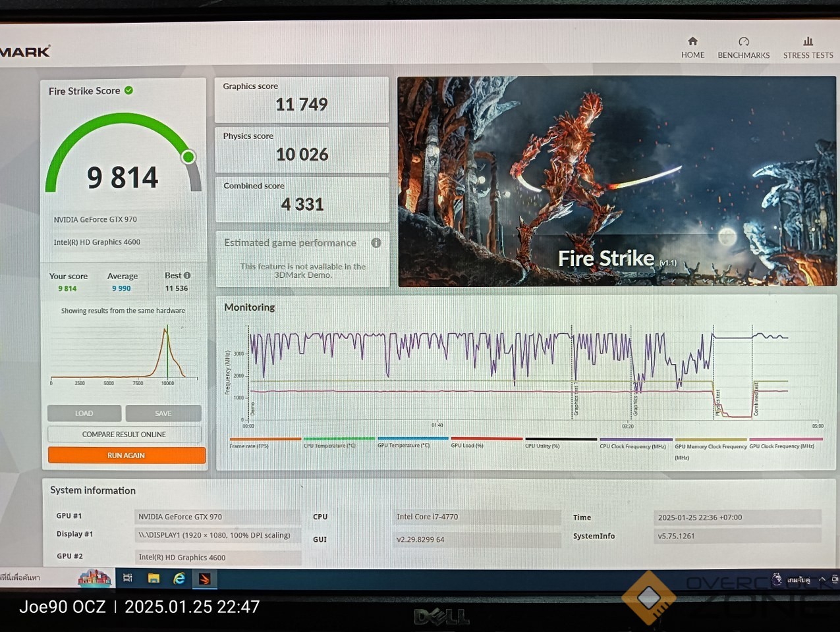Click the SystemInfo version v5.75.1261 field
The width and height of the screenshot is (840, 632).
coord(737,536)
